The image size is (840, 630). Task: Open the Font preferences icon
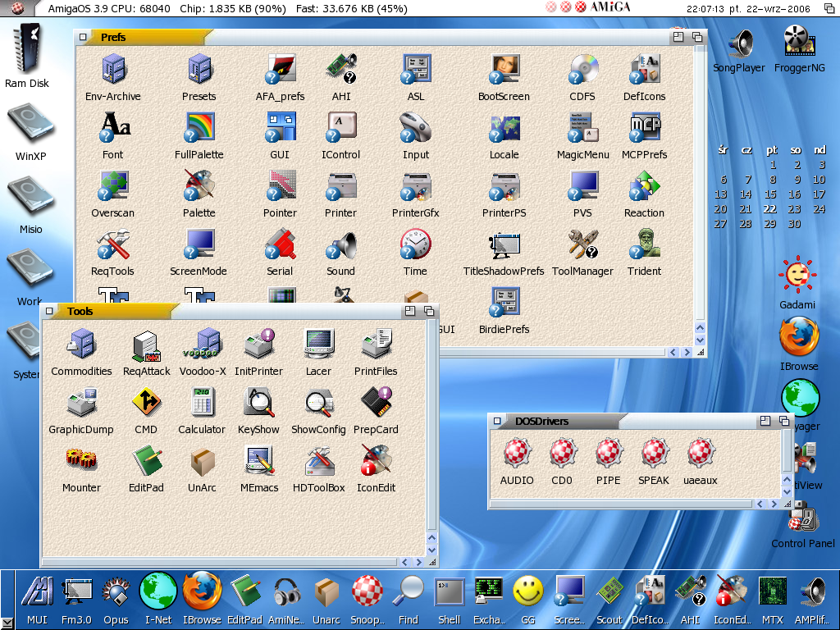113,127
